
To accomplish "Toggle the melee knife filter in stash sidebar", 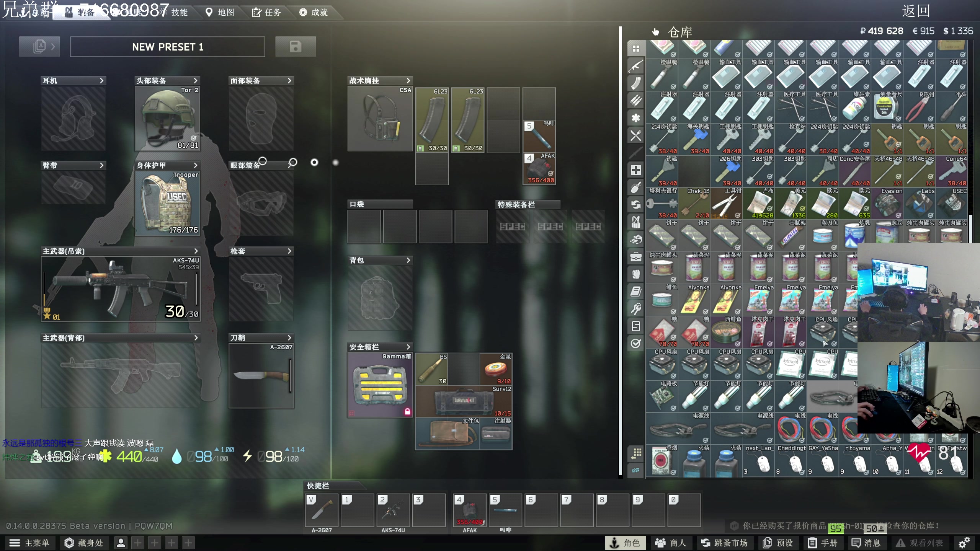I will [x=636, y=153].
